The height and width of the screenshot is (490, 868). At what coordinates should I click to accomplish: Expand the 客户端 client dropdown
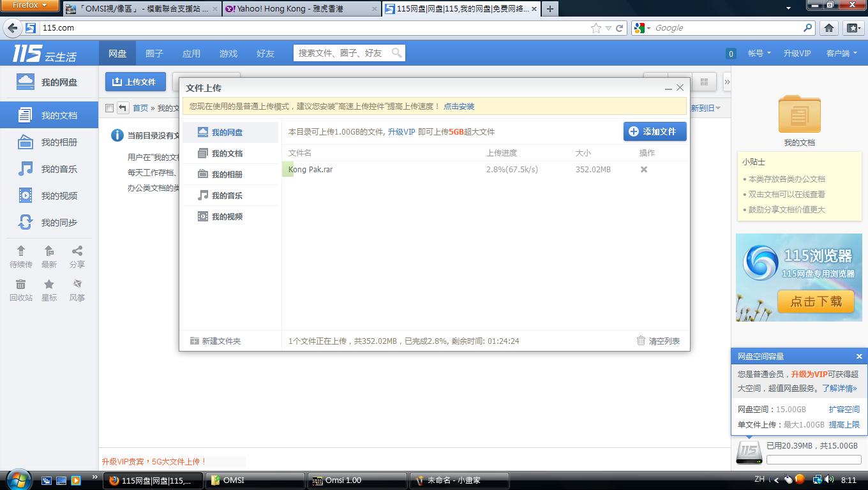click(841, 54)
